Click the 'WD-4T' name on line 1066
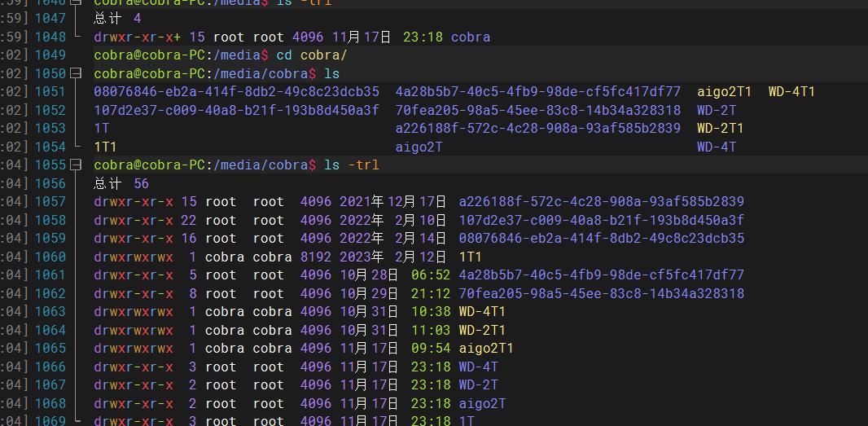Viewport: 868px width, 426px height. tap(478, 367)
